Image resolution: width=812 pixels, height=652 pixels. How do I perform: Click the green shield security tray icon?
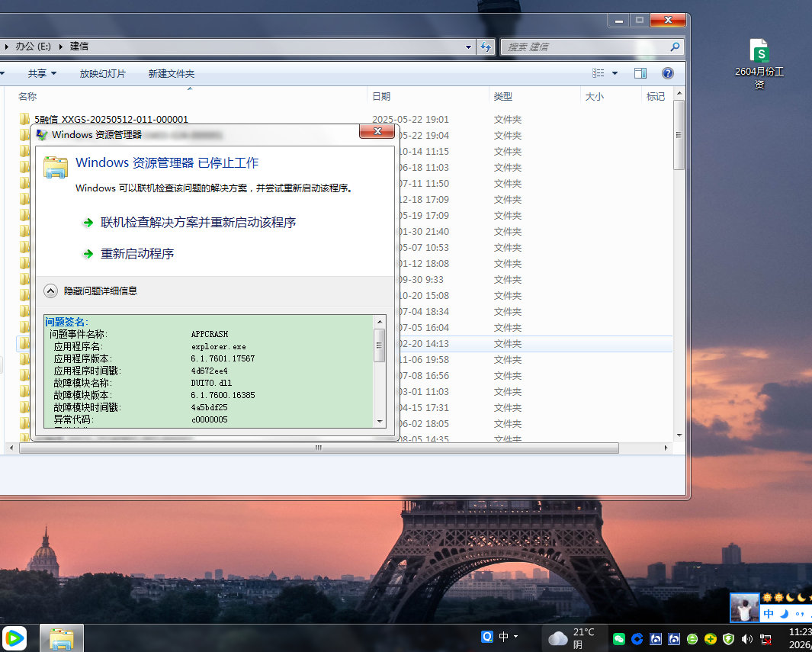pyautogui.click(x=729, y=639)
